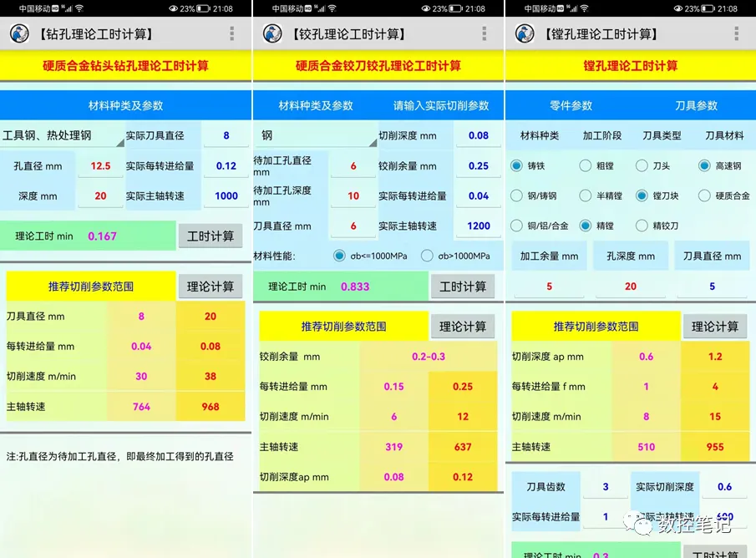Select the 精铰刀 tool type
The height and width of the screenshot is (558, 756).
(642, 226)
